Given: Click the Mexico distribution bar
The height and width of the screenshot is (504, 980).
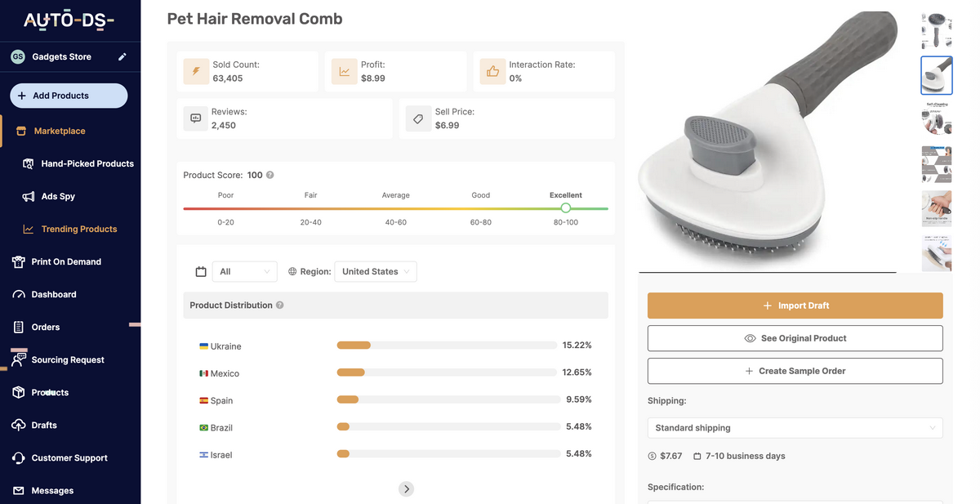Looking at the screenshot, I should click(447, 372).
